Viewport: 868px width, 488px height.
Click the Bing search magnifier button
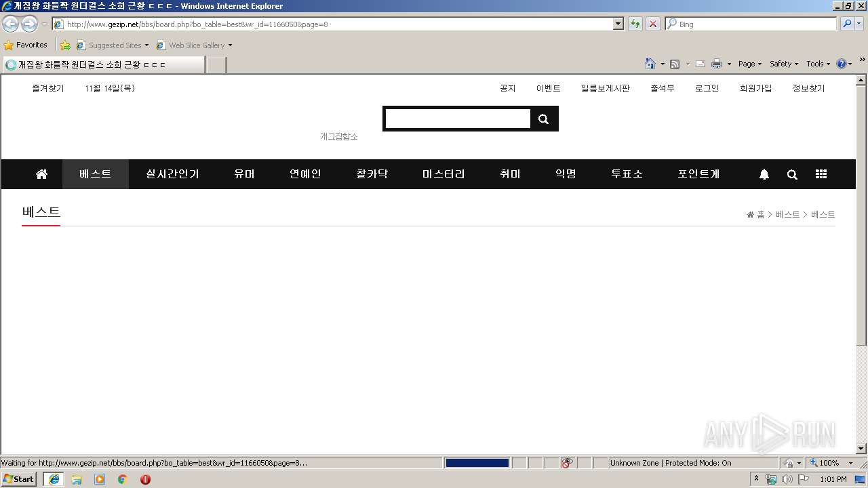pyautogui.click(x=846, y=24)
